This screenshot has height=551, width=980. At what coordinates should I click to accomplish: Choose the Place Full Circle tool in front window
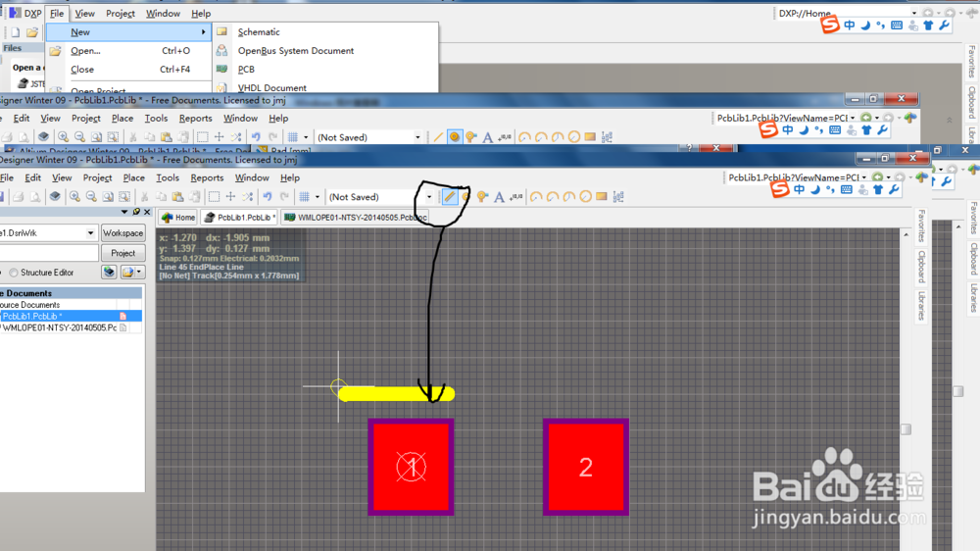point(585,197)
